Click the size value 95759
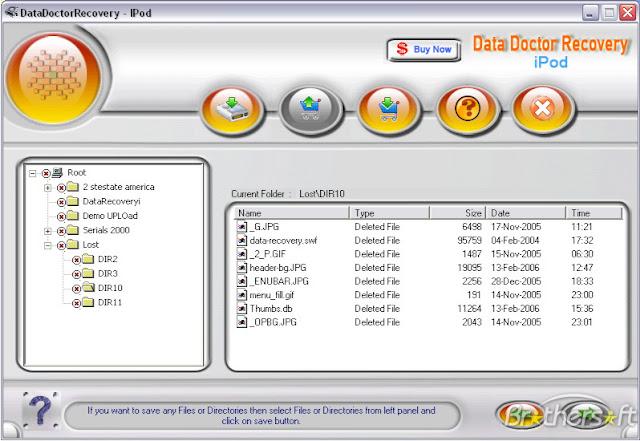 tap(469, 241)
